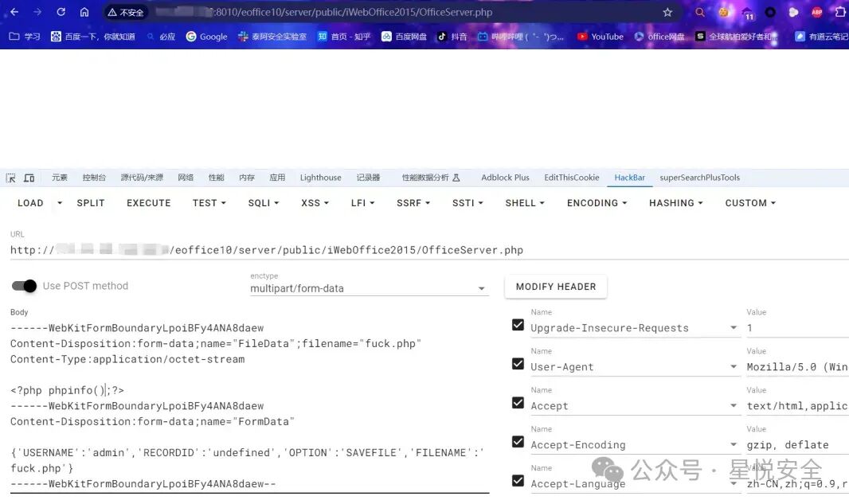Switch to the Lighthouse tab
Image resolution: width=849 pixels, height=504 pixels.
320,178
